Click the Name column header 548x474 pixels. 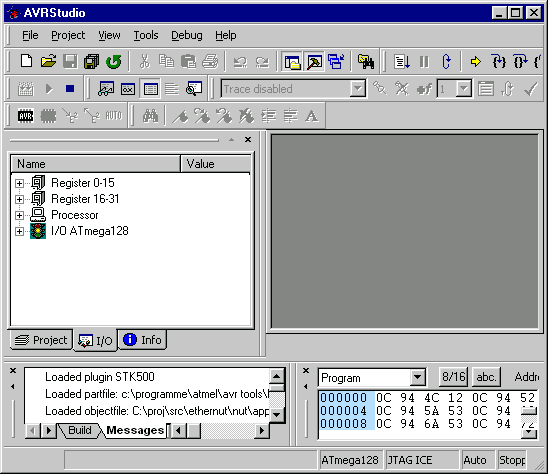coord(95,164)
